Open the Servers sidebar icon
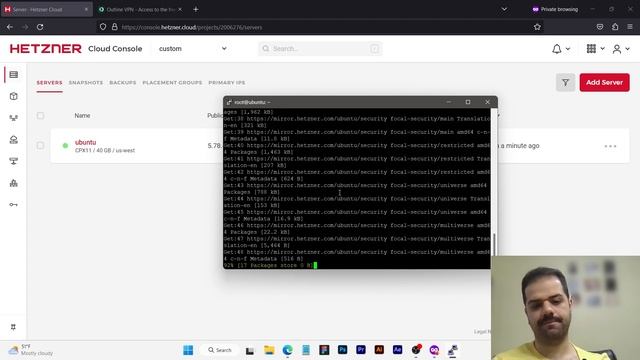 pos(13,75)
